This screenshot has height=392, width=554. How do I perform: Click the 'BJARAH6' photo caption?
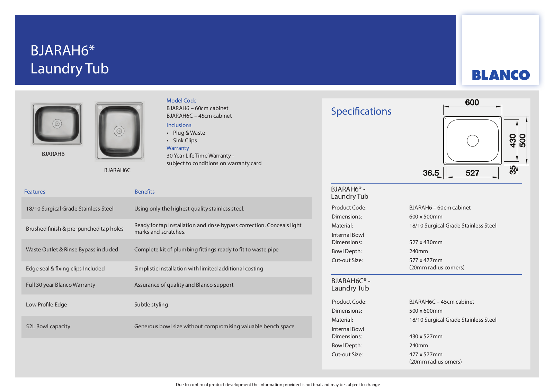click(x=53, y=154)
